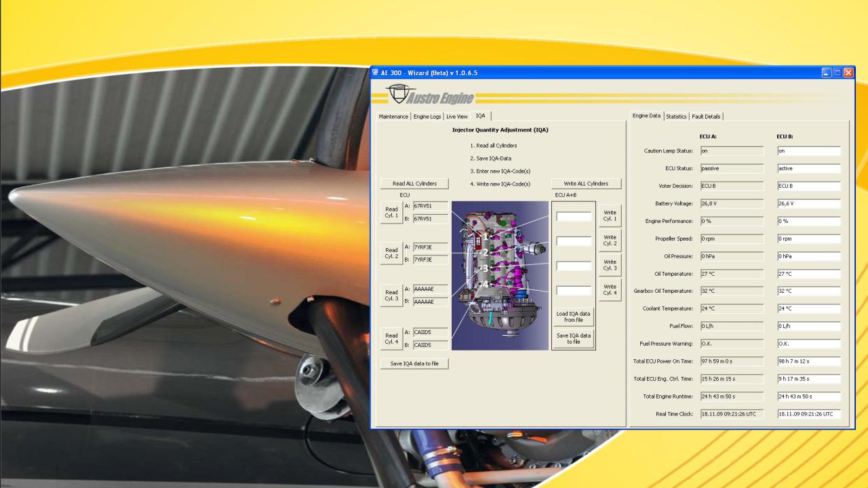Click Save IQA data to file under ECU A+B
The height and width of the screenshot is (488, 868).
573,338
